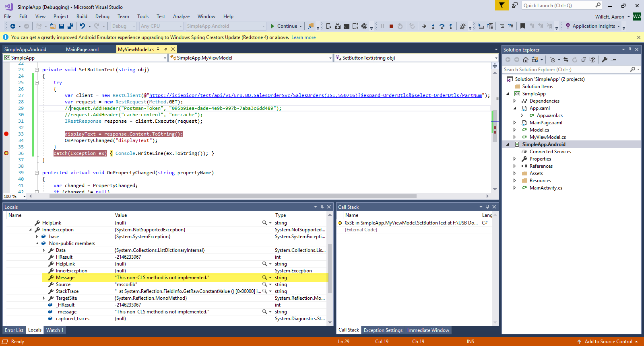This screenshot has height=346, width=644.
Task: Click the Quick Launch search box
Action: coord(561,5)
